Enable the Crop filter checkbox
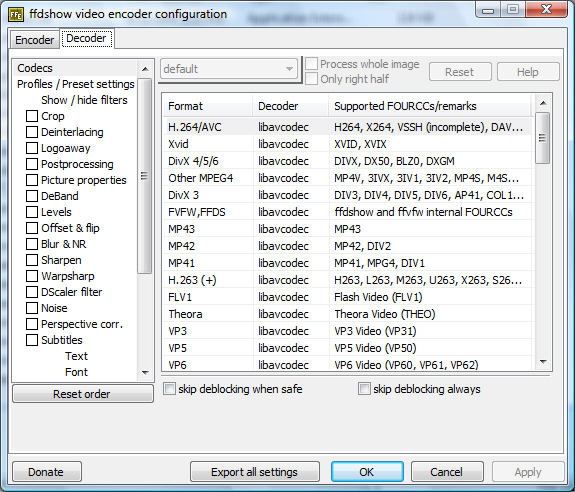Viewport: 575px width, 492px height. 32,116
